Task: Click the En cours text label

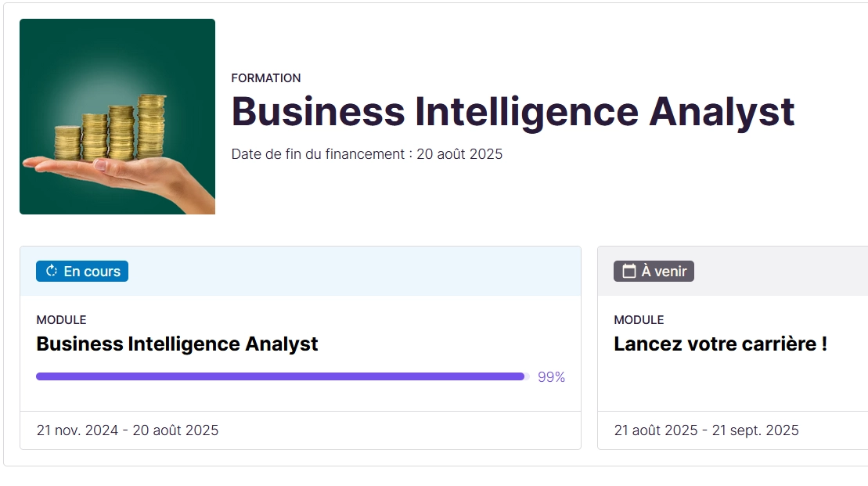Action: (x=92, y=272)
